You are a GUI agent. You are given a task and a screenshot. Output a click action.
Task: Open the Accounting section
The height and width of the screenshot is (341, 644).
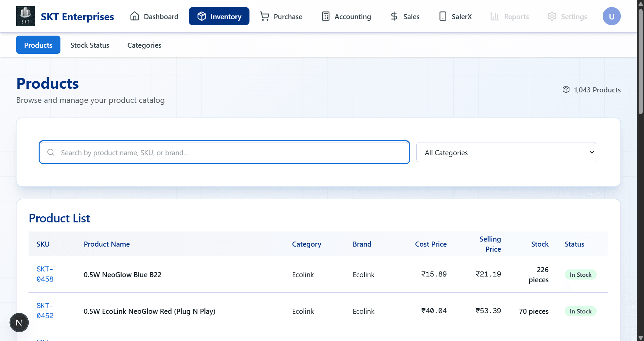point(346,16)
